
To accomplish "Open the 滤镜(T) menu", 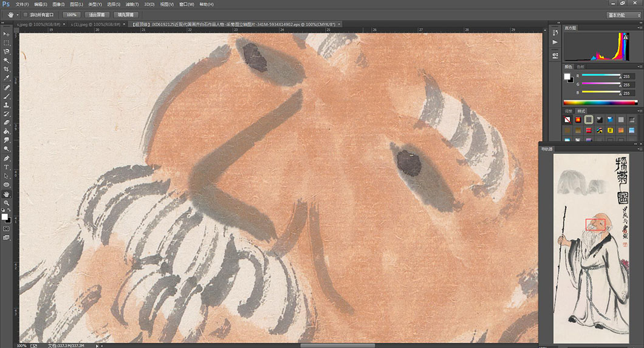I will coord(132,4).
